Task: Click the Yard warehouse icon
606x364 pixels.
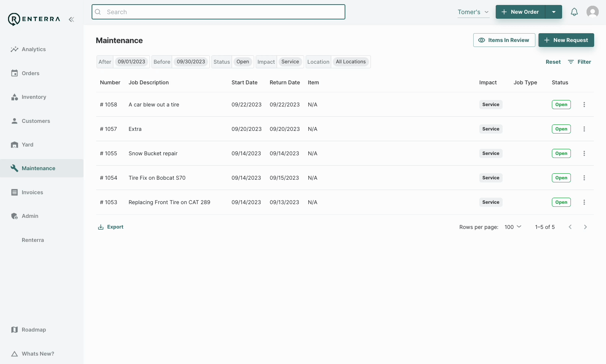Action: (15, 145)
